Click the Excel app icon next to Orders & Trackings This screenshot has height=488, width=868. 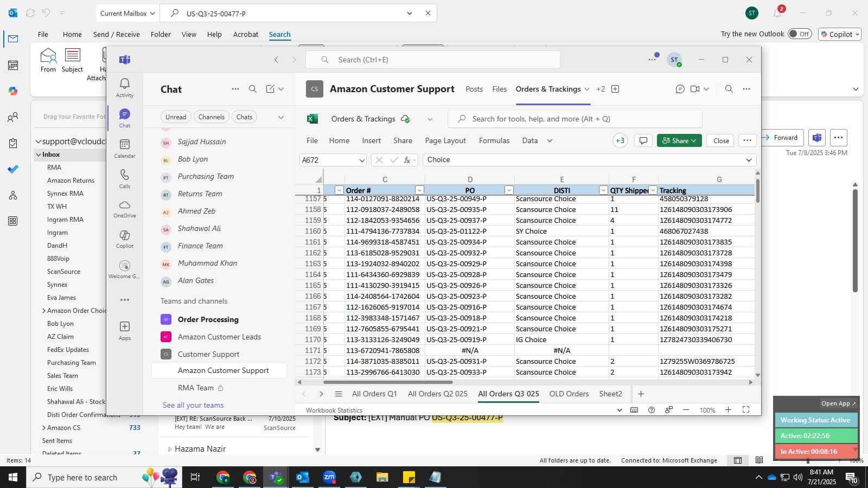(x=312, y=119)
